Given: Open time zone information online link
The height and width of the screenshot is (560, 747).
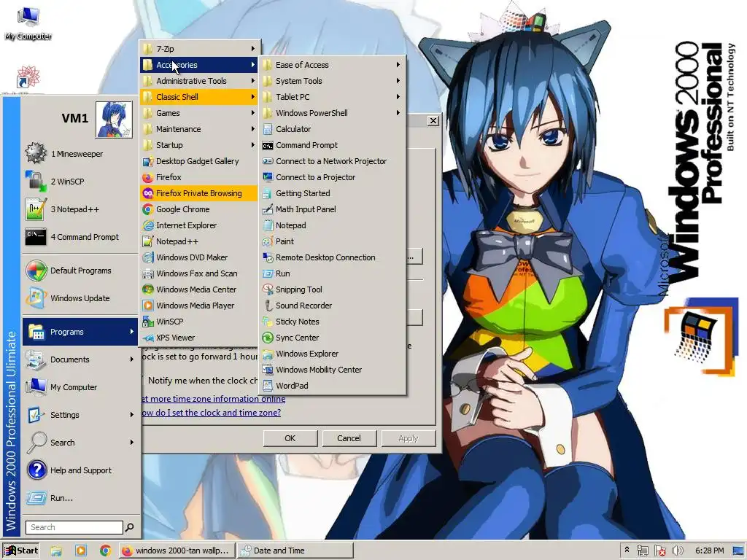Looking at the screenshot, I should (214, 399).
